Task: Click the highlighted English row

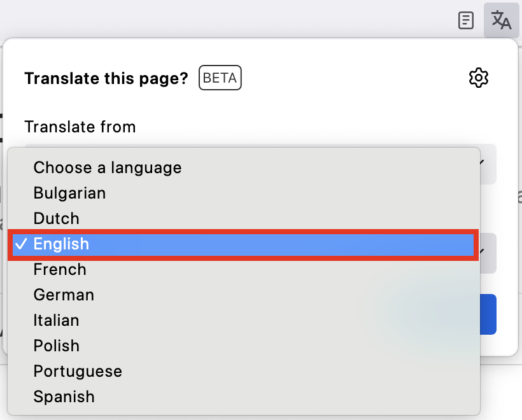Action: point(242,244)
